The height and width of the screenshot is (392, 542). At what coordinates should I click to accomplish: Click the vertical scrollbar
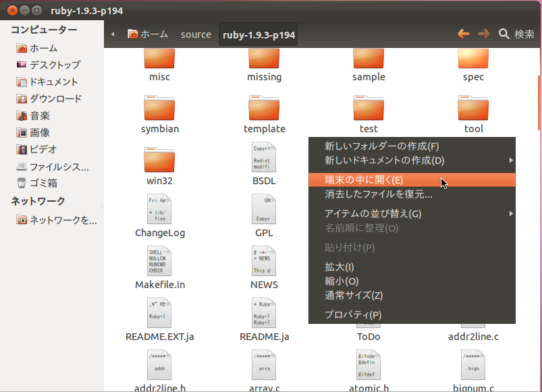pos(539,103)
